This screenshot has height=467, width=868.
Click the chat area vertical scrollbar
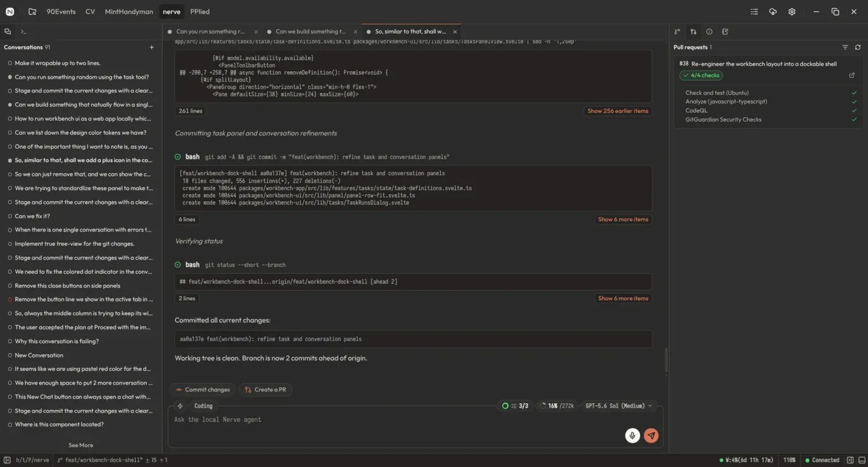(666, 360)
